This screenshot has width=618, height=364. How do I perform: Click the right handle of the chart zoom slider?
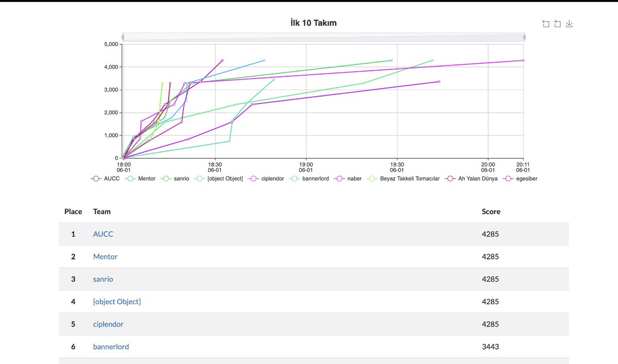coord(524,37)
